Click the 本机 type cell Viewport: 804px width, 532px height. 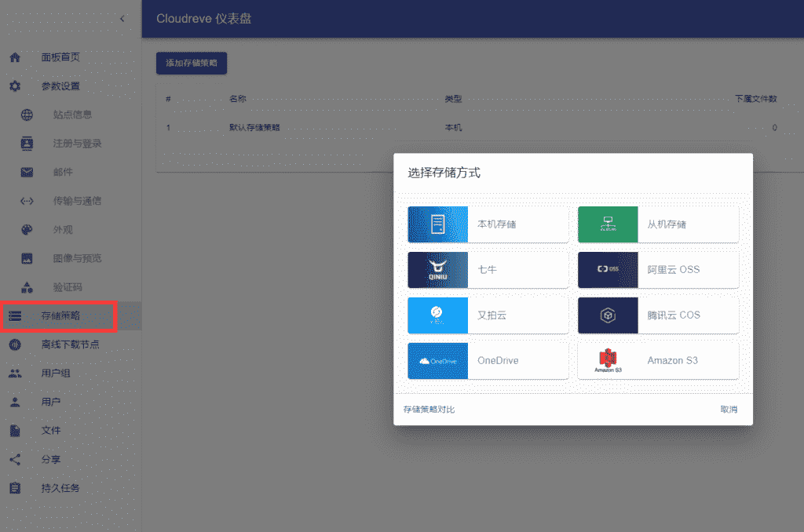pyautogui.click(x=453, y=128)
